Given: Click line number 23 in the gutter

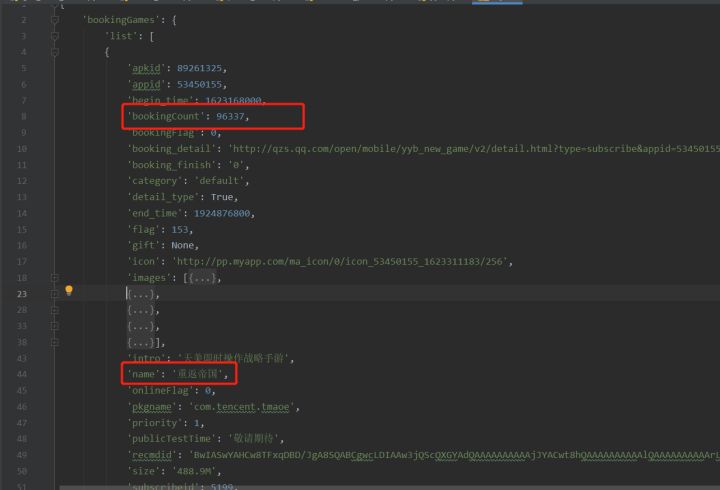Looking at the screenshot, I should click(x=22, y=294).
